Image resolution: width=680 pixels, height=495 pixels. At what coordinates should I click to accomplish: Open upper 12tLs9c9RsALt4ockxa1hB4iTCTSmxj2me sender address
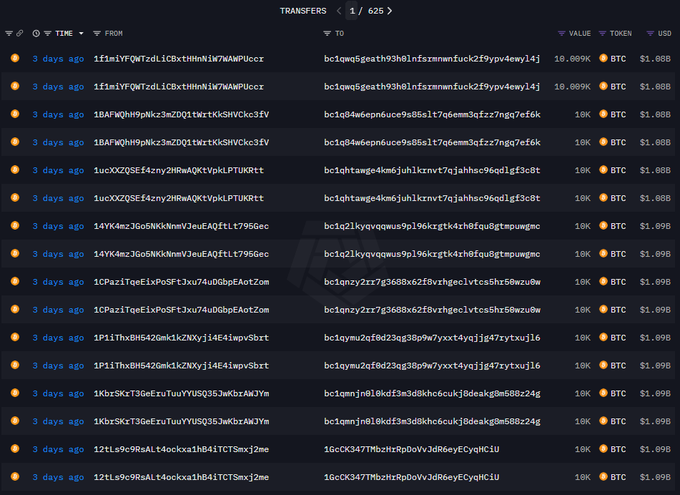(181, 449)
